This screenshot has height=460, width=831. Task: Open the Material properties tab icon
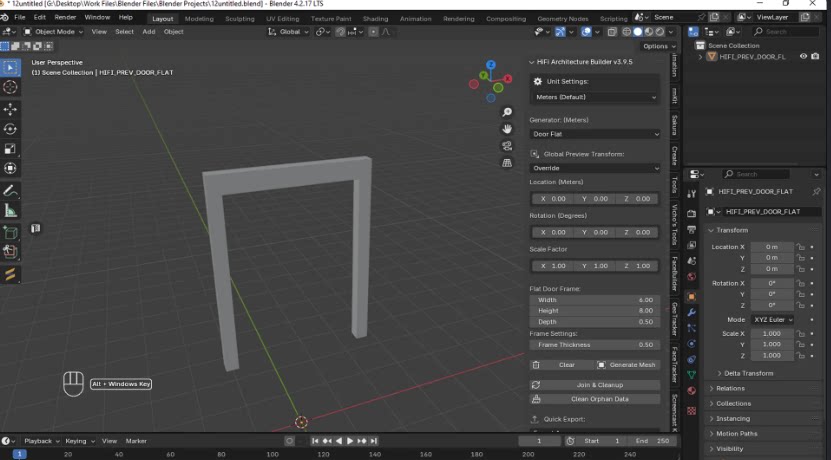coord(691,391)
